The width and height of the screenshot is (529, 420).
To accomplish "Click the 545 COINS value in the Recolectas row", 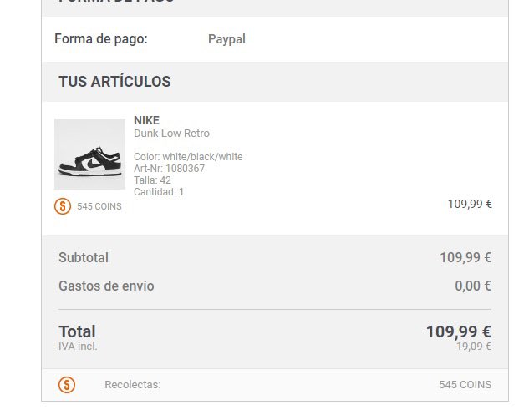I will pos(465,385).
